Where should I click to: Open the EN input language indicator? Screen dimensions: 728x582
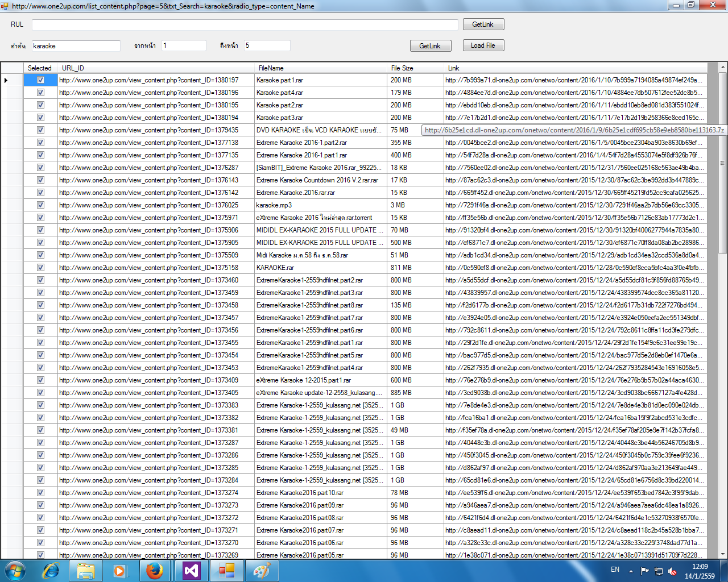coord(615,569)
